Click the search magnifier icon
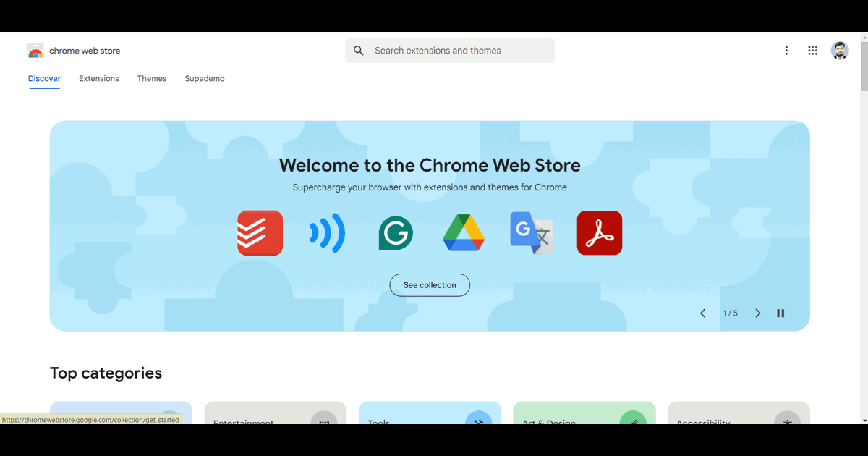Viewport: 868px width, 456px height. click(x=359, y=51)
